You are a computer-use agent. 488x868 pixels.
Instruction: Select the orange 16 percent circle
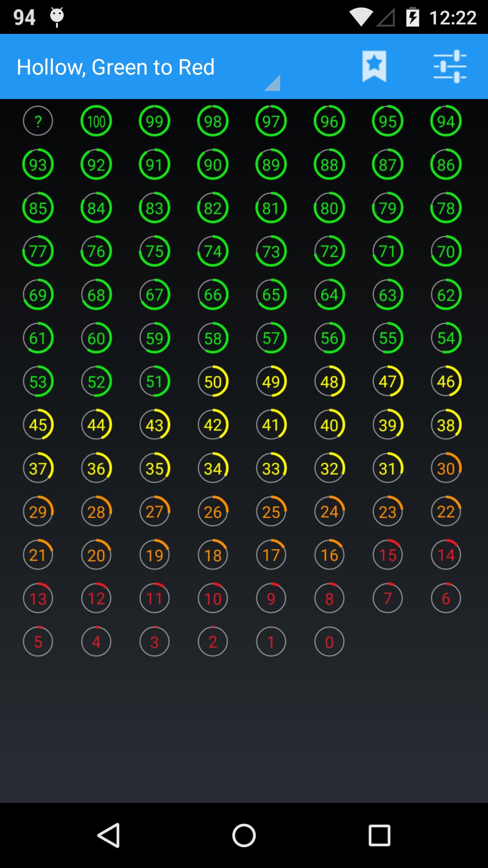click(329, 555)
